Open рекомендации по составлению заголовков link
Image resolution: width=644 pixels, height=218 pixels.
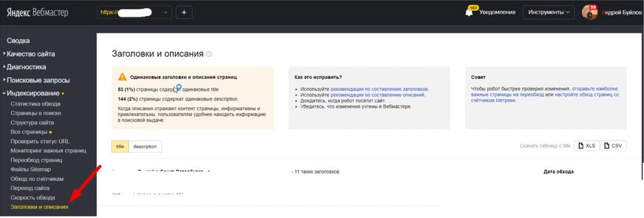379,89
